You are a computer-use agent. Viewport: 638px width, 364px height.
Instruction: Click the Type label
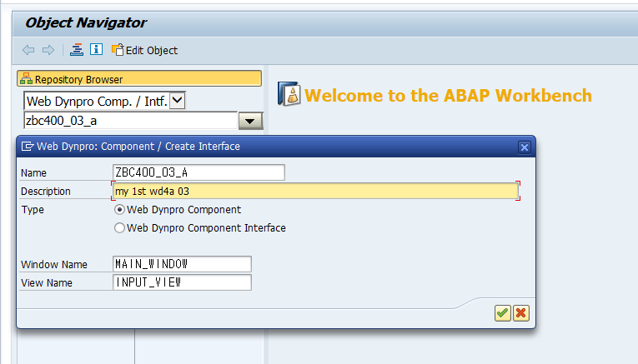33,210
